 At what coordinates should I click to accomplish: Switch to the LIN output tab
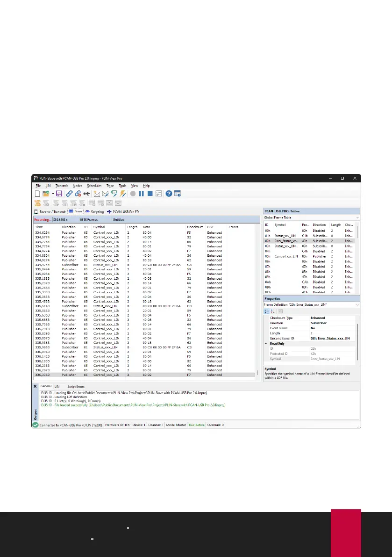tap(57, 386)
